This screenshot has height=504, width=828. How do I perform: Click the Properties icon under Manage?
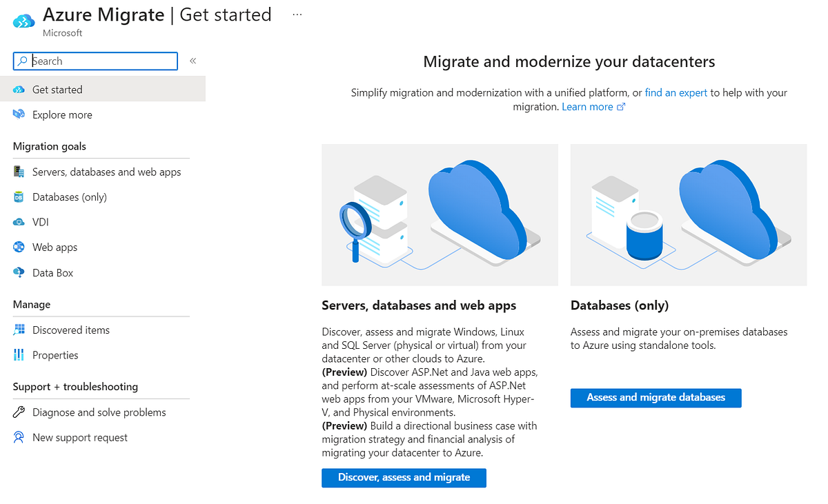19,354
